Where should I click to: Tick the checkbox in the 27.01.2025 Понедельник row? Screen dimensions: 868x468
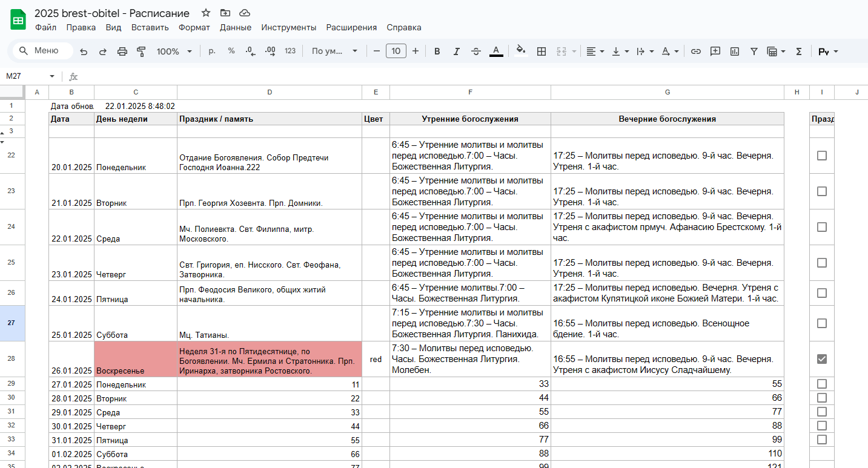point(822,384)
